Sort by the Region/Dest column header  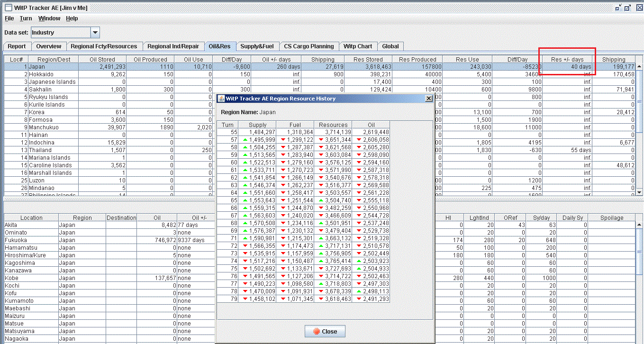click(54, 59)
